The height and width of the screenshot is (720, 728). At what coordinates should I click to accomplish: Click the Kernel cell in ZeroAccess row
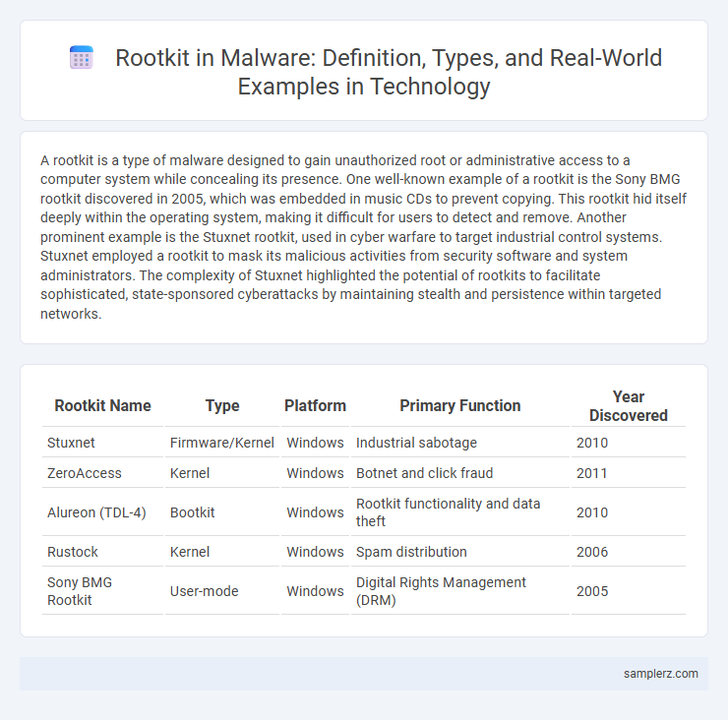point(222,473)
